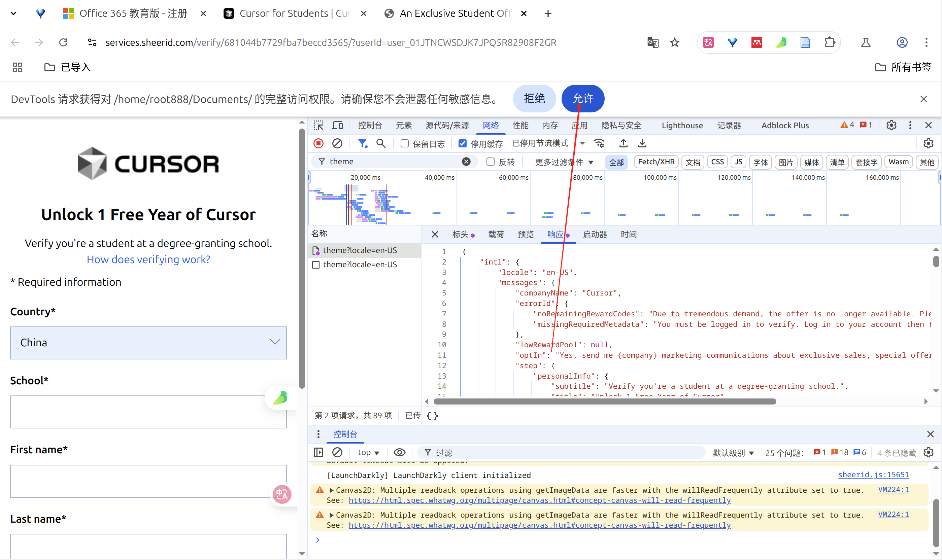Image resolution: width=942 pixels, height=560 pixels.
Task: Open Chrome profile avatar icon
Action: [902, 43]
